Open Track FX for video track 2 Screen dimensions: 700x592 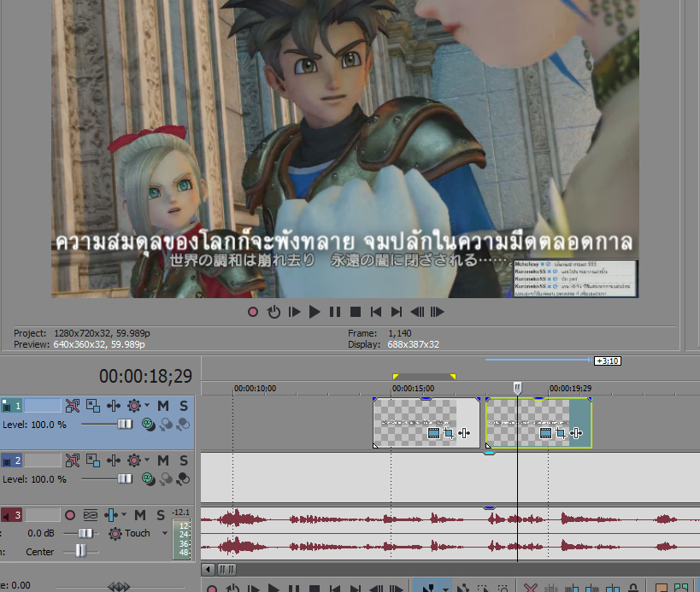click(x=114, y=460)
